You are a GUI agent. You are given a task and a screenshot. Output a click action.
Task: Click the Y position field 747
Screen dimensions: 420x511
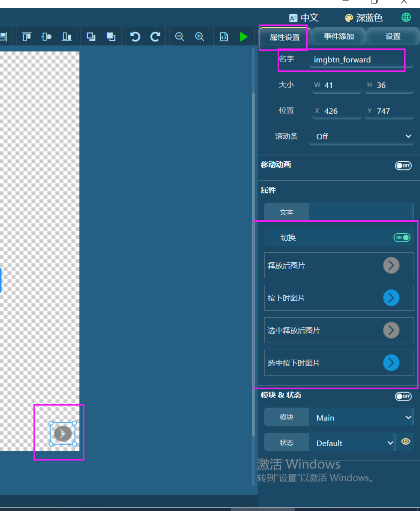coord(389,111)
